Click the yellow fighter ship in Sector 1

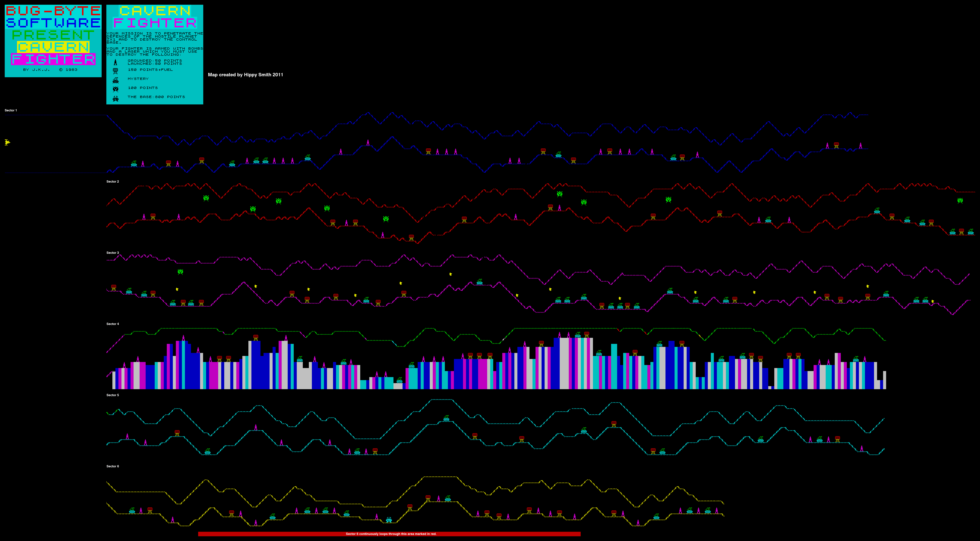[x=7, y=142]
